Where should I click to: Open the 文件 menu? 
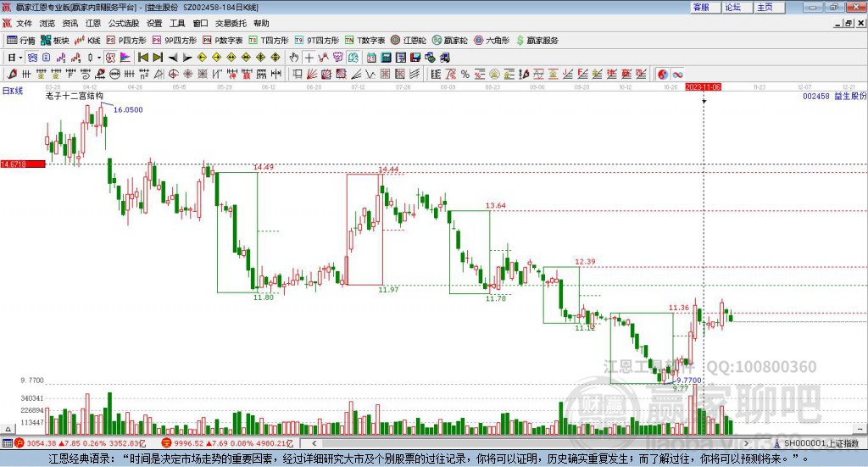(x=24, y=23)
